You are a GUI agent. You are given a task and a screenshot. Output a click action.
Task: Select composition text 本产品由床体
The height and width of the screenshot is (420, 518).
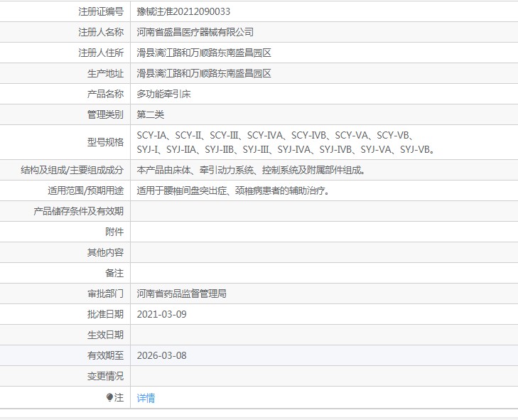251,170
